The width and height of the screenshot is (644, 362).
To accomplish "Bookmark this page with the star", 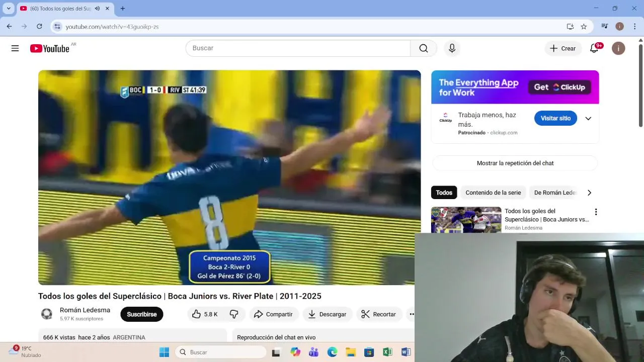I will click(x=584, y=26).
